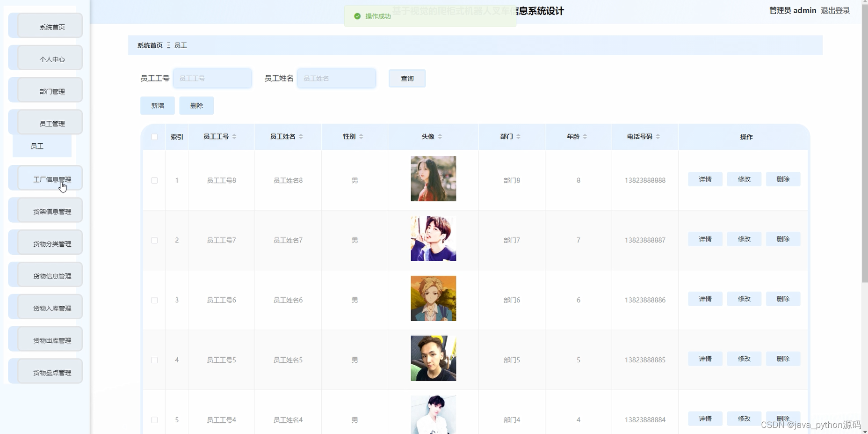Sort by 电话号码 column arrows

click(x=658, y=137)
